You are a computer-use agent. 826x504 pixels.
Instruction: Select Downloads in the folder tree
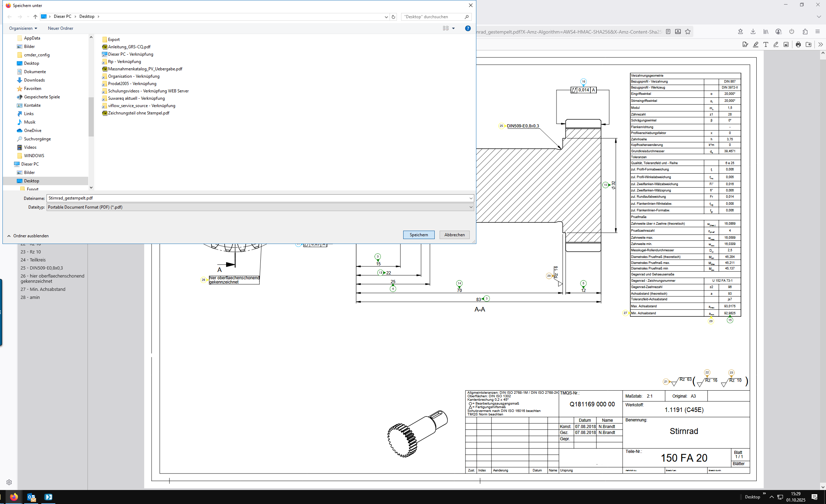click(34, 80)
